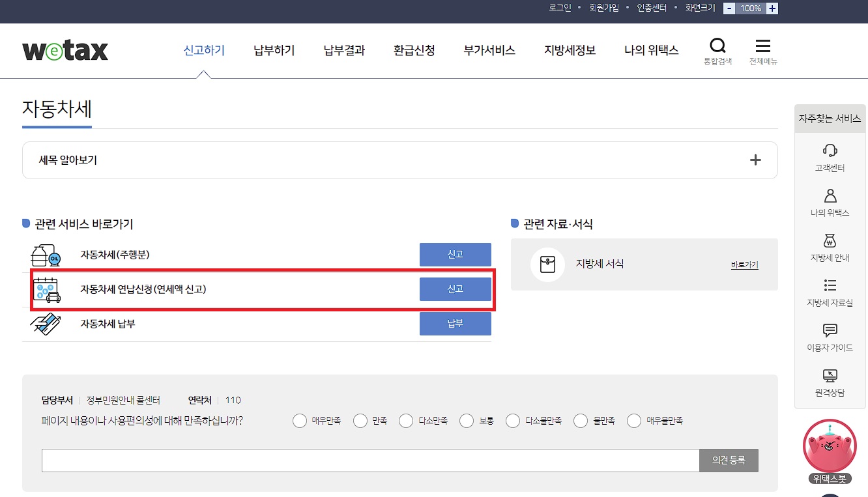Select the 매우만족 satisfaction rating
868x497 pixels.
[300, 421]
